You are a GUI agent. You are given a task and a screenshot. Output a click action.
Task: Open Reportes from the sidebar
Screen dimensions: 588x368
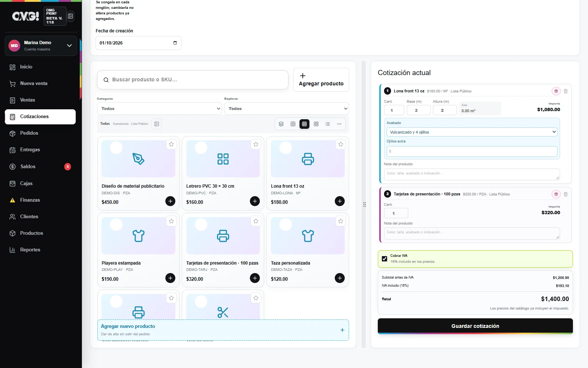click(40, 250)
